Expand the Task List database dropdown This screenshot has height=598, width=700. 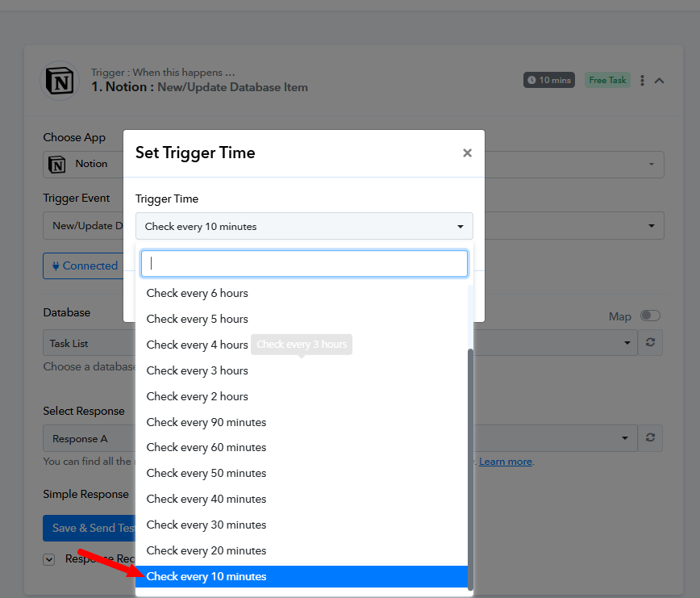627,342
